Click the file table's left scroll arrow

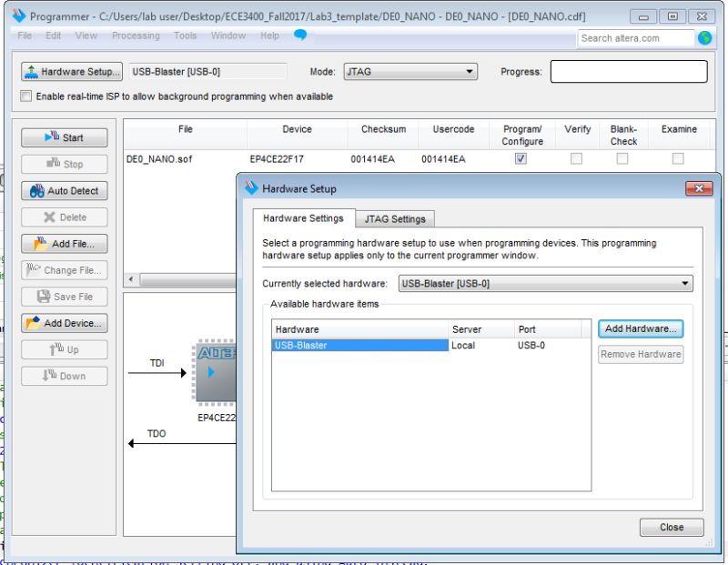[131, 279]
